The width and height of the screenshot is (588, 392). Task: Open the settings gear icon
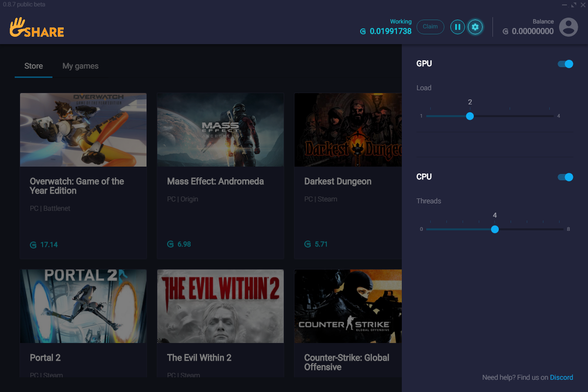pos(475,27)
